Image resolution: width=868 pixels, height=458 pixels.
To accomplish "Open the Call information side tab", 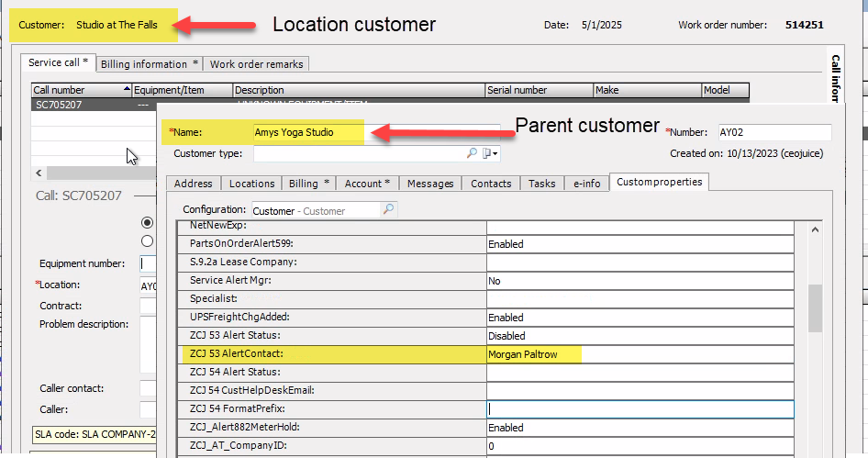I will (835, 77).
